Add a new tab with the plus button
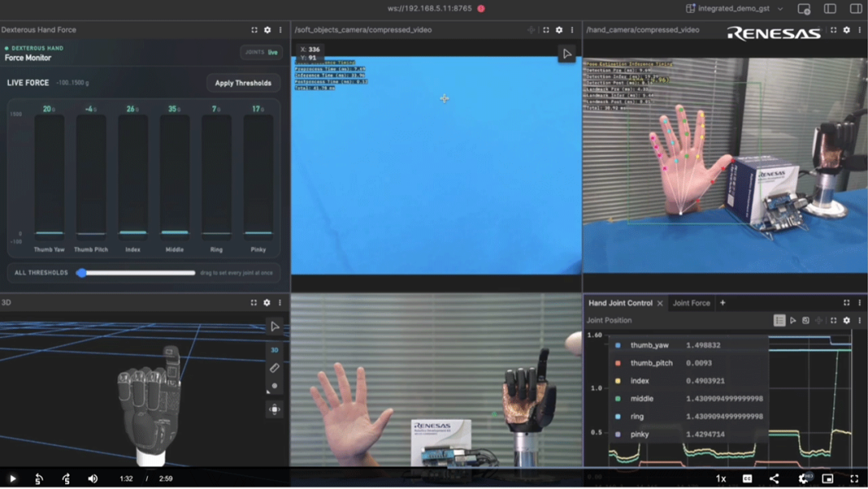 click(x=723, y=303)
